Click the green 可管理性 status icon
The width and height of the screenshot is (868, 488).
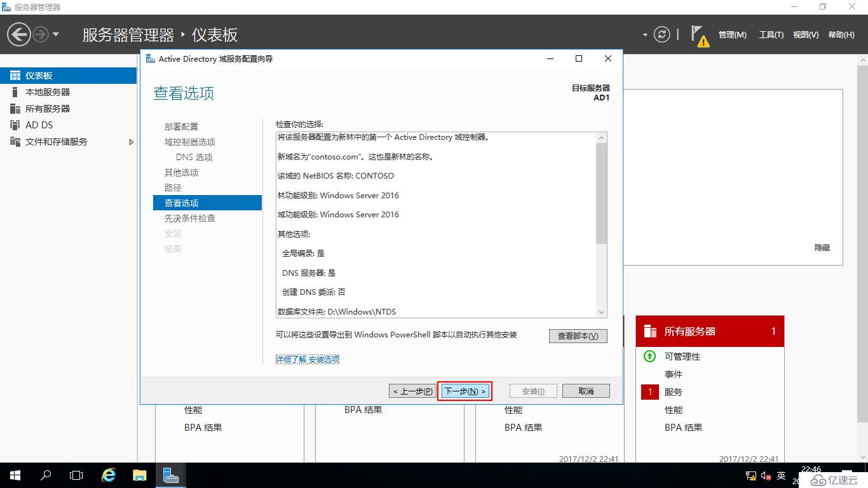coord(649,356)
